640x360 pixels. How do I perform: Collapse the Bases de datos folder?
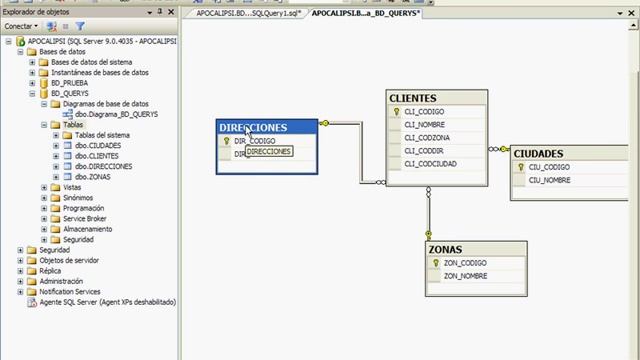(x=20, y=52)
